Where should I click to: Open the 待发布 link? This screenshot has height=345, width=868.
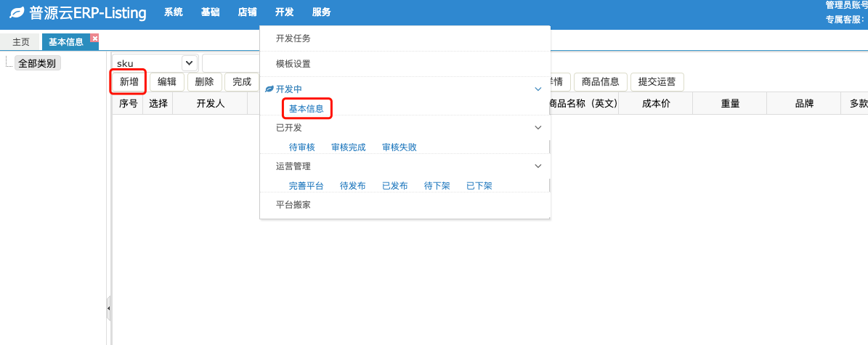click(352, 186)
